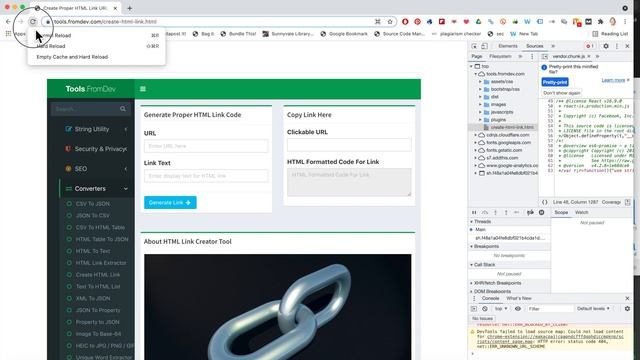The height and width of the screenshot is (360, 640).
Task: Expand the assets/css folder
Action: click(480, 82)
